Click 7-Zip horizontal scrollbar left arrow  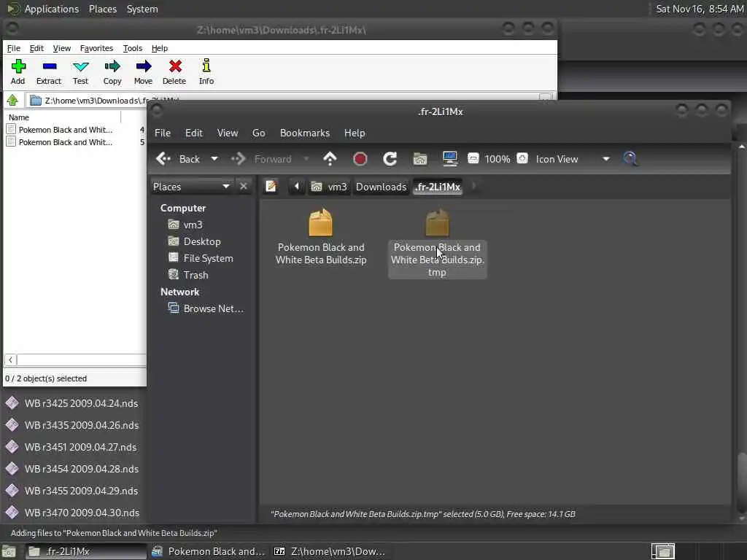pyautogui.click(x=10, y=360)
